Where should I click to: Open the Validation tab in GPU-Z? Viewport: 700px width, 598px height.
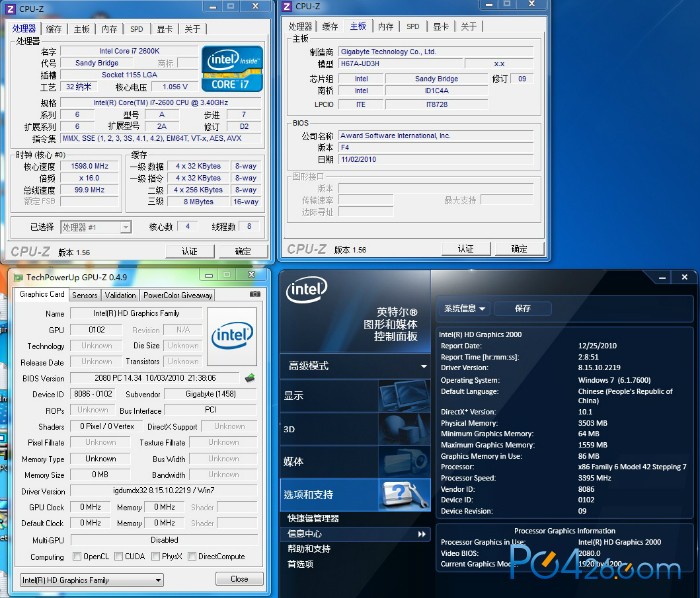120,295
